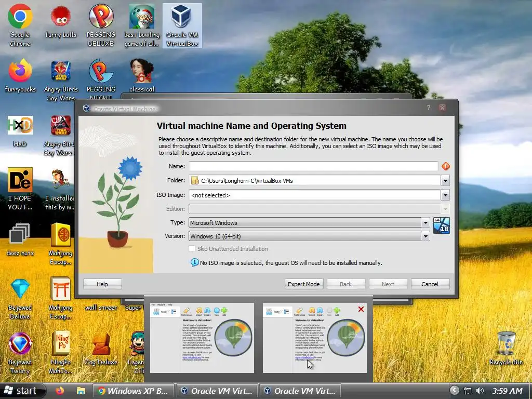Click the network icon in the system tray
532x399 pixels.
[468, 391]
